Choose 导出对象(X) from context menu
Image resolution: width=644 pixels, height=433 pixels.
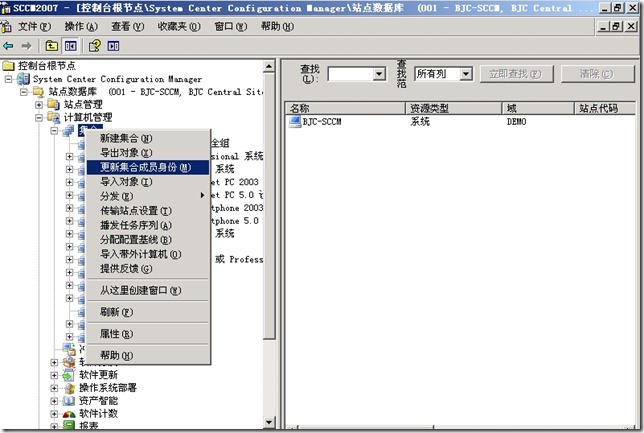(x=148, y=153)
